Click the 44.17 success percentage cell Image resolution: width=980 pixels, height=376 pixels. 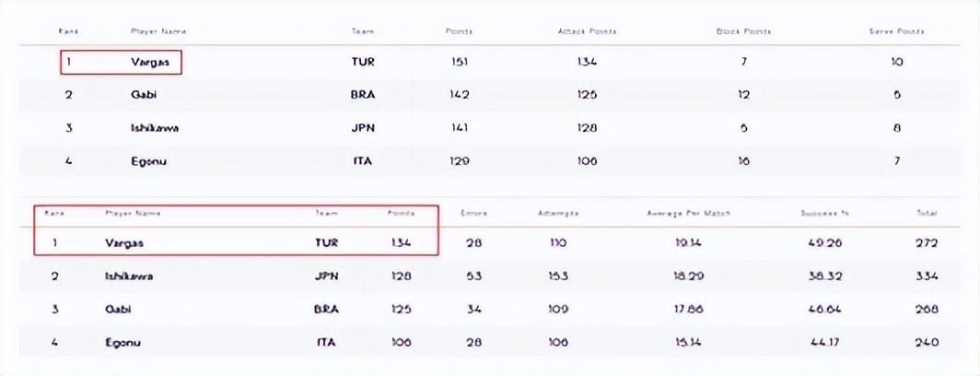(x=822, y=342)
